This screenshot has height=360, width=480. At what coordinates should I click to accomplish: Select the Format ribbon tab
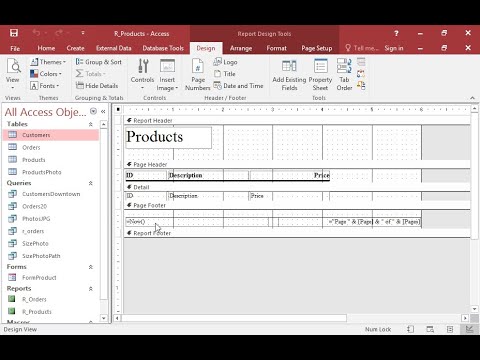point(276,48)
